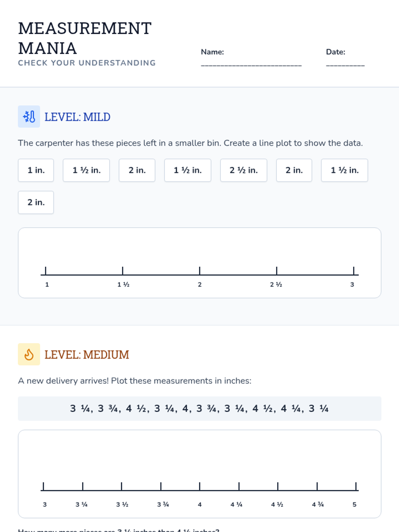The width and height of the screenshot is (399, 532).
Task: Click the 1 ½ tick on the first line plot
Action: (x=123, y=271)
